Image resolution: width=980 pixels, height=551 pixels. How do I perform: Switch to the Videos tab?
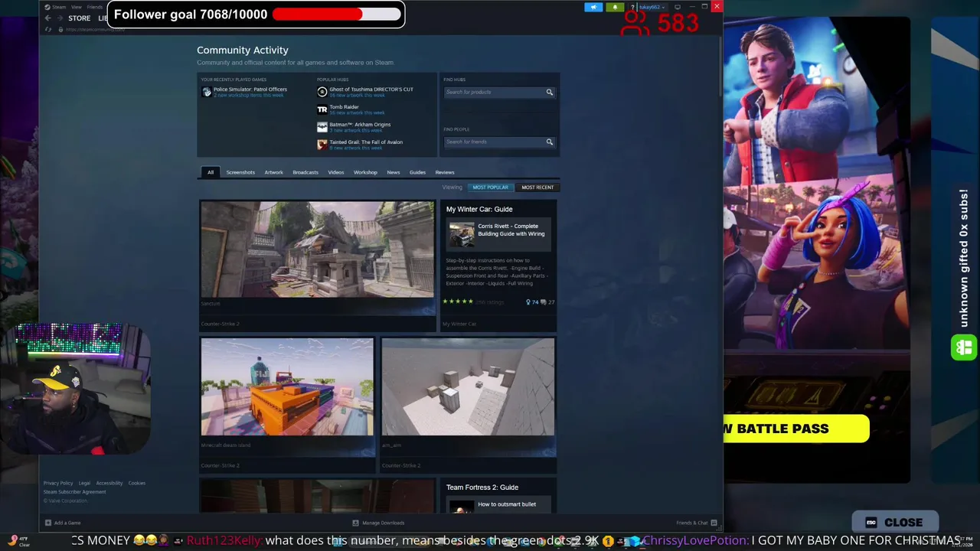pyautogui.click(x=336, y=172)
